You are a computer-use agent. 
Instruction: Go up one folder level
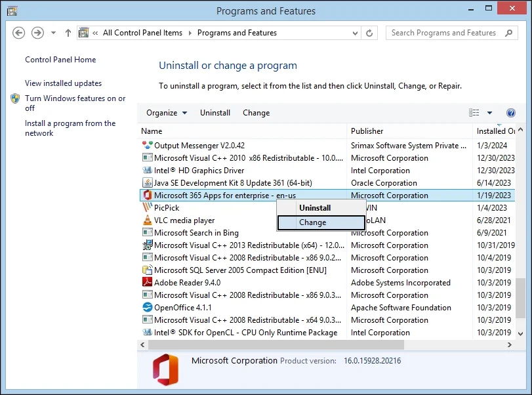(x=68, y=33)
